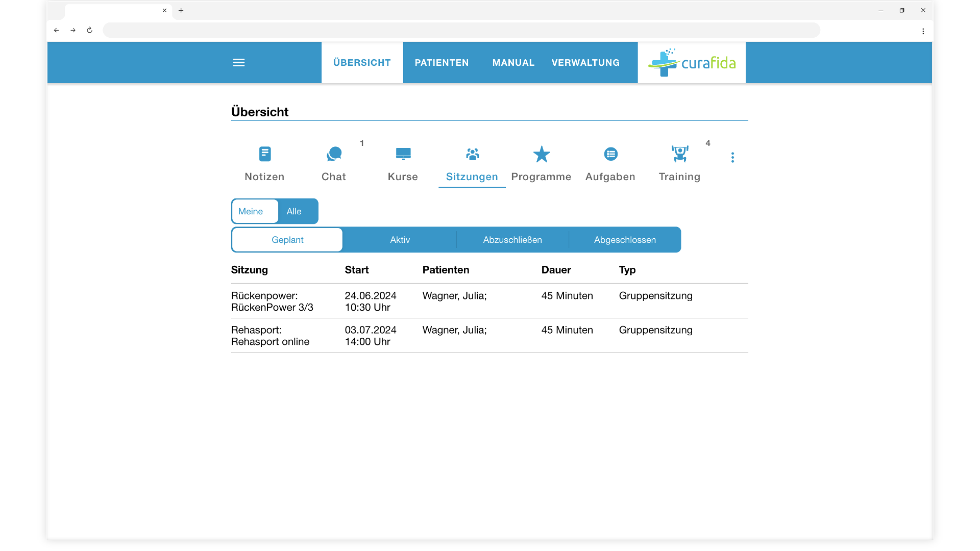Click the Aufgaben label
Image resolution: width=980 pixels, height=551 pixels.
pyautogui.click(x=610, y=177)
